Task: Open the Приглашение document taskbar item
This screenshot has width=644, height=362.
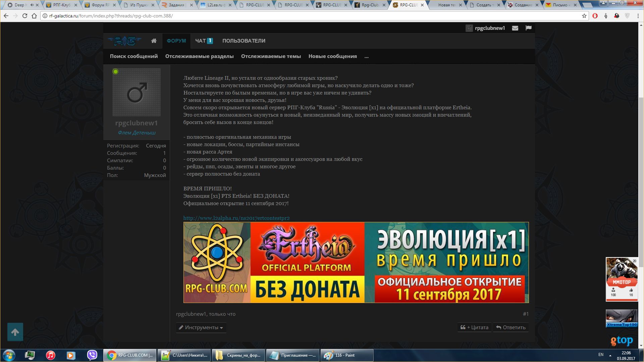Action: (x=292, y=355)
